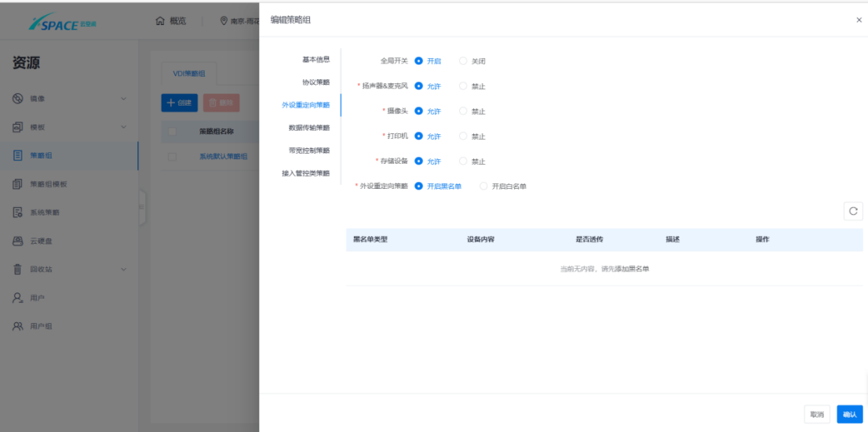This screenshot has width=868, height=432.
Task: Open 用户组 in the sidebar
Action: (40, 326)
